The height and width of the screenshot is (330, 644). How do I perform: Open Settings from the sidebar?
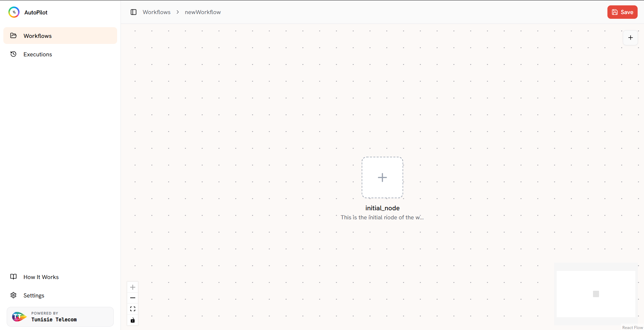pyautogui.click(x=60, y=295)
